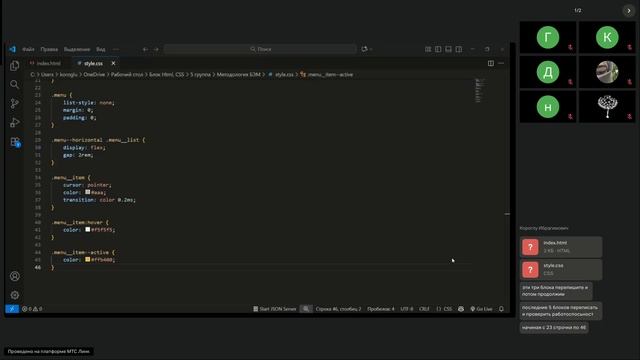Click the Пробелов: 4 indentation item
This screenshot has width=640, height=360.
pyautogui.click(x=380, y=309)
